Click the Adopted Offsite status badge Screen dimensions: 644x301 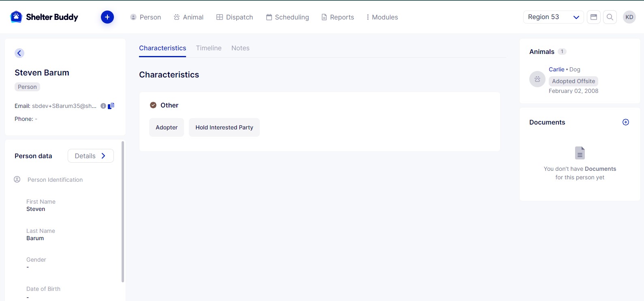573,81
